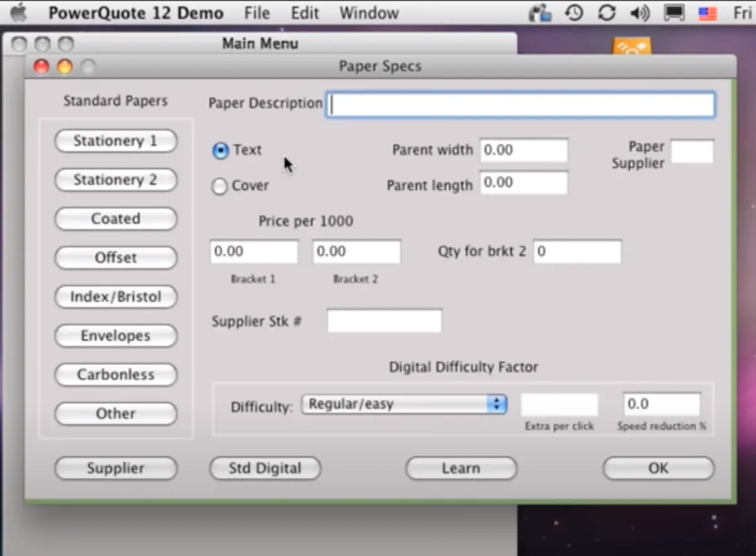
Task: Select the Envelopes paper button
Action: point(116,336)
